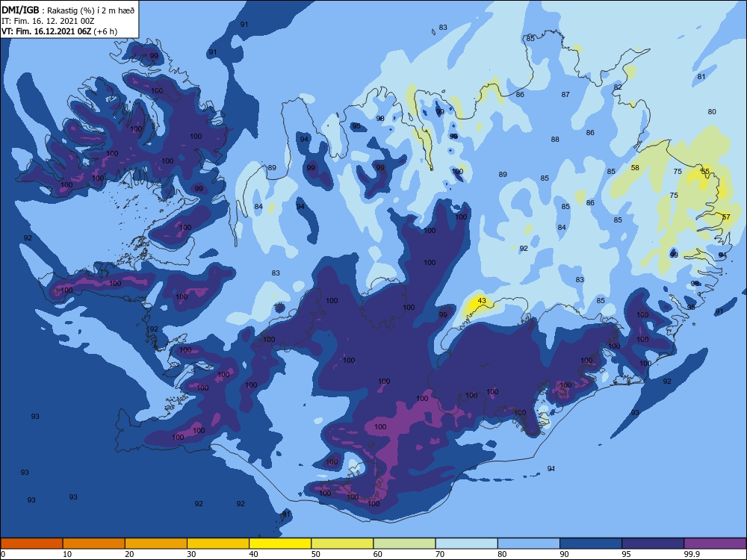Screen dimensions: 747x560
Task: Click the humidity value "43" on the map
Action: [x=482, y=300]
